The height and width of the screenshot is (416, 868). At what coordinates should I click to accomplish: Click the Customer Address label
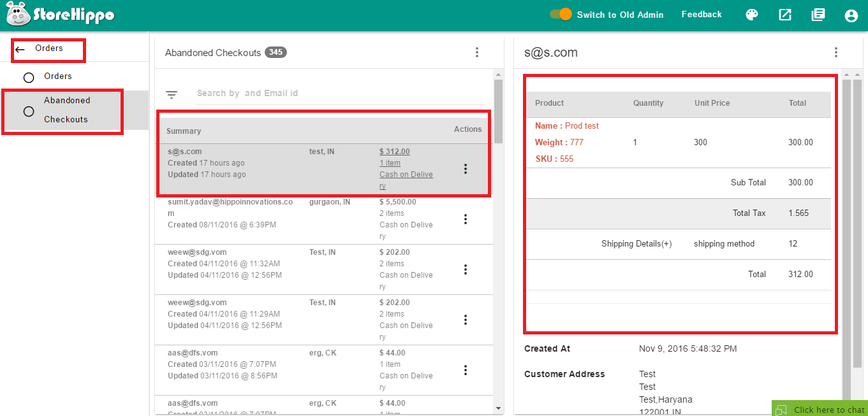(x=564, y=375)
